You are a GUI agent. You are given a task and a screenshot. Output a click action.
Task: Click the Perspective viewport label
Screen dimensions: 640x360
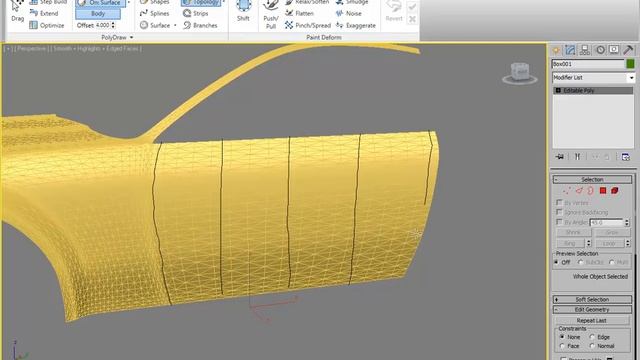[x=31, y=49]
